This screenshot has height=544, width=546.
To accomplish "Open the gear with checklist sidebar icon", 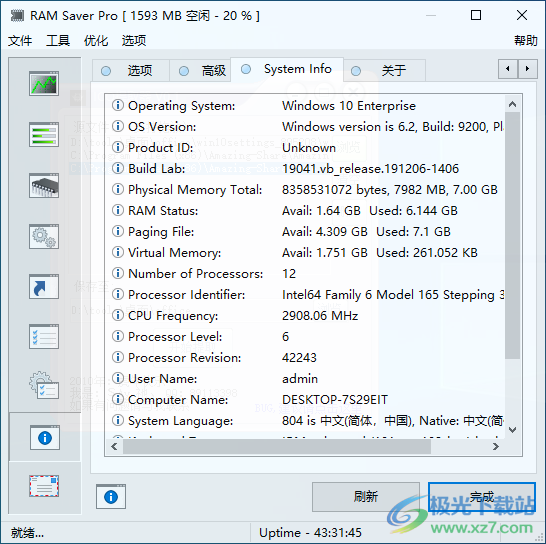I will 44,385.
